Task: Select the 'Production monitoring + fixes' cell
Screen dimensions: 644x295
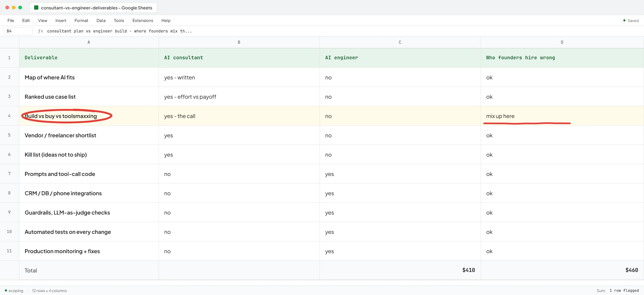Action: pos(89,251)
